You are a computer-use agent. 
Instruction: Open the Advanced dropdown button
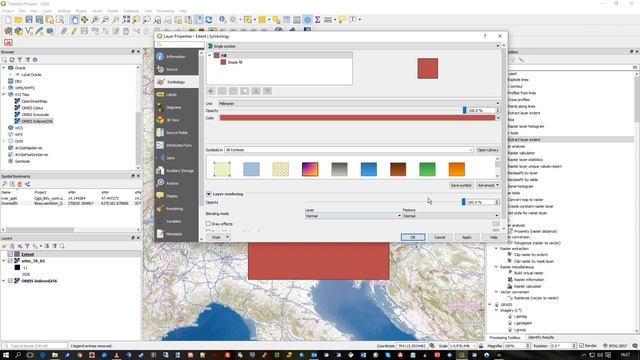tap(488, 185)
